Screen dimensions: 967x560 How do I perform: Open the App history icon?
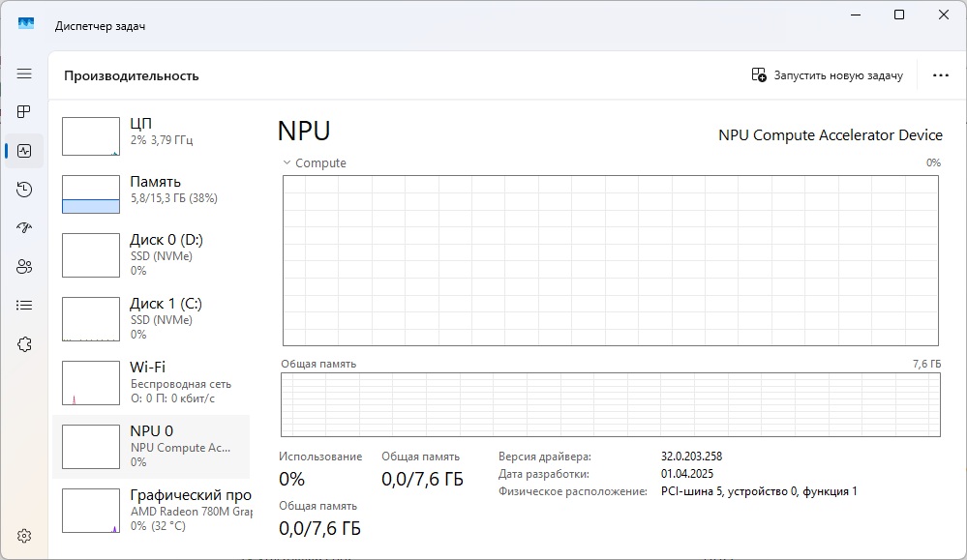coord(24,190)
